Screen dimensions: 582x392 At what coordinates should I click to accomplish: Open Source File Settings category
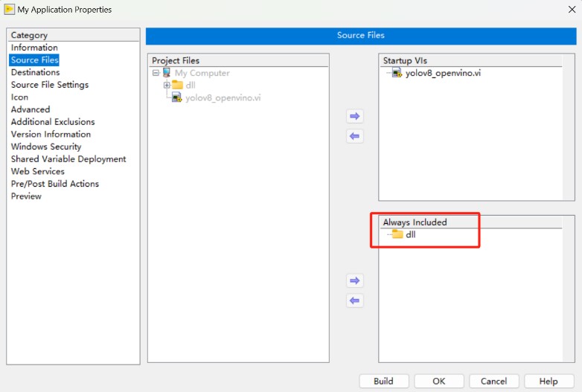[49, 85]
